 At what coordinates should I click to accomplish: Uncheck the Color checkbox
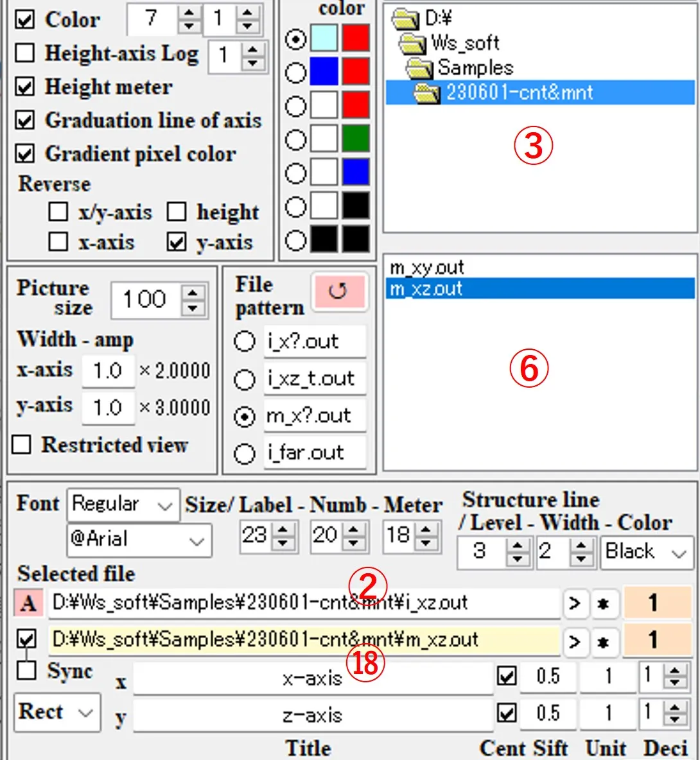point(24,19)
